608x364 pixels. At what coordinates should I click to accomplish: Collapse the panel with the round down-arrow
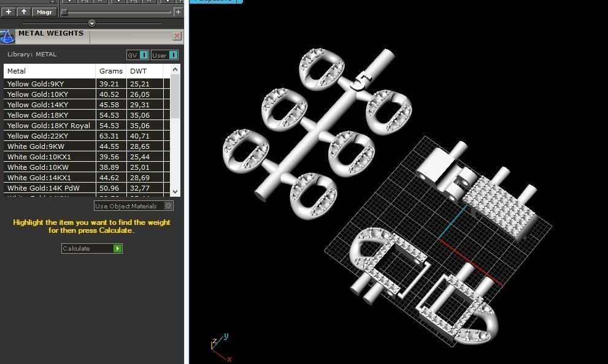tap(92, 24)
